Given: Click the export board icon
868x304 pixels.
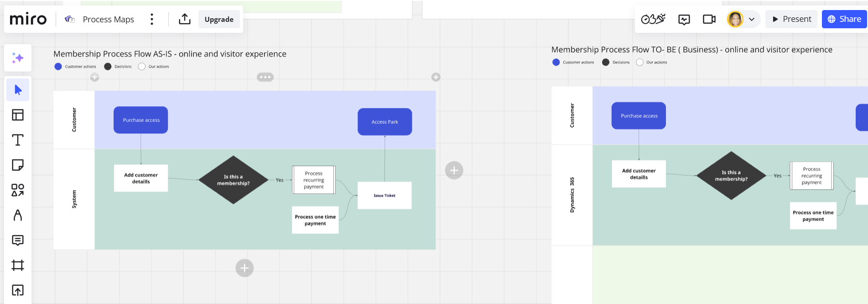Looking at the screenshot, I should coord(185,19).
